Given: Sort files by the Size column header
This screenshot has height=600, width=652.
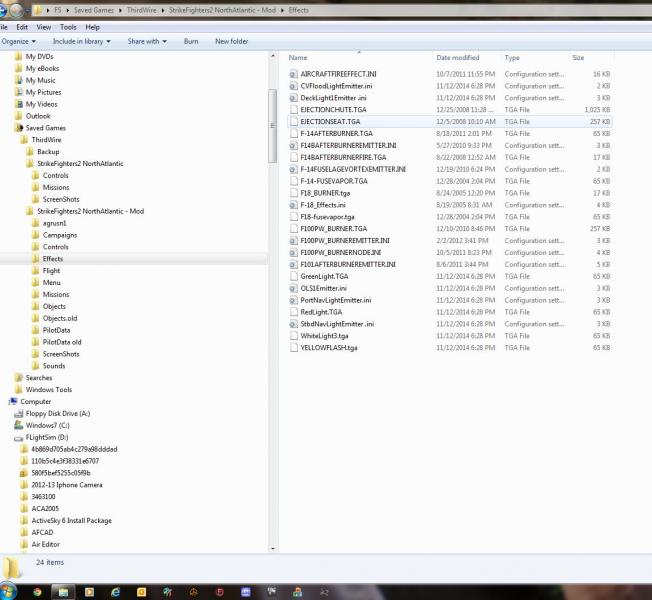Looking at the screenshot, I should [590, 58].
